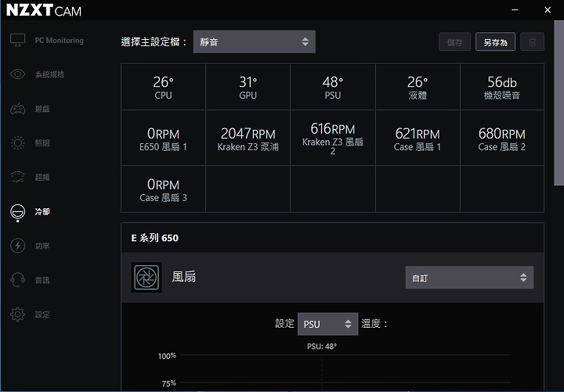Go to 系統規格 in sidebar
This screenshot has width=564, height=392.
click(x=49, y=74)
